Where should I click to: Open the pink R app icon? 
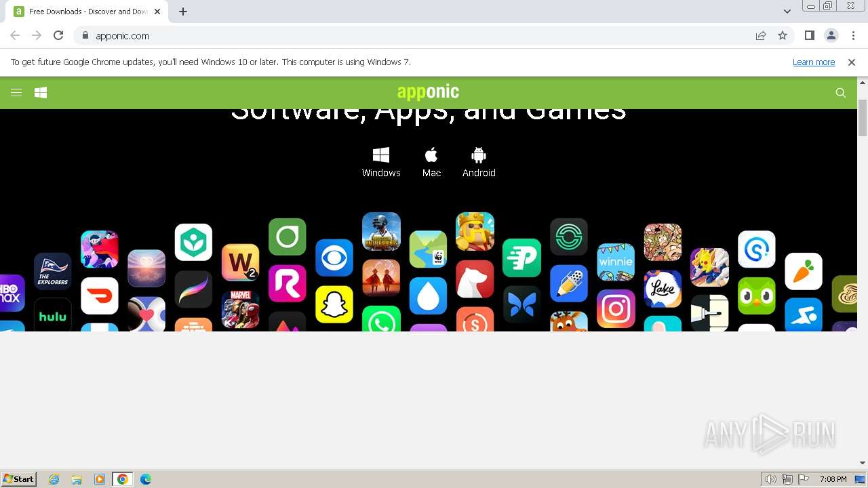click(288, 283)
